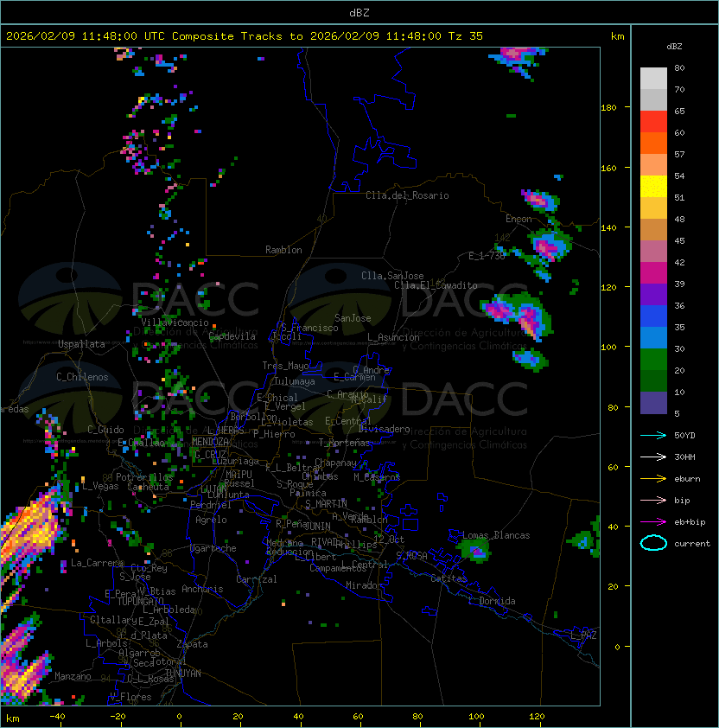Image resolution: width=719 pixels, height=728 pixels.
Task: Click the Villavicencio map label
Action: coord(175,322)
